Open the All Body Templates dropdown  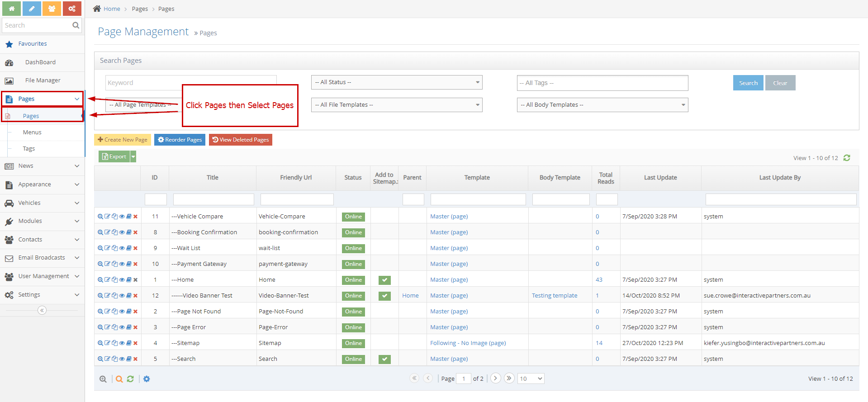point(602,105)
